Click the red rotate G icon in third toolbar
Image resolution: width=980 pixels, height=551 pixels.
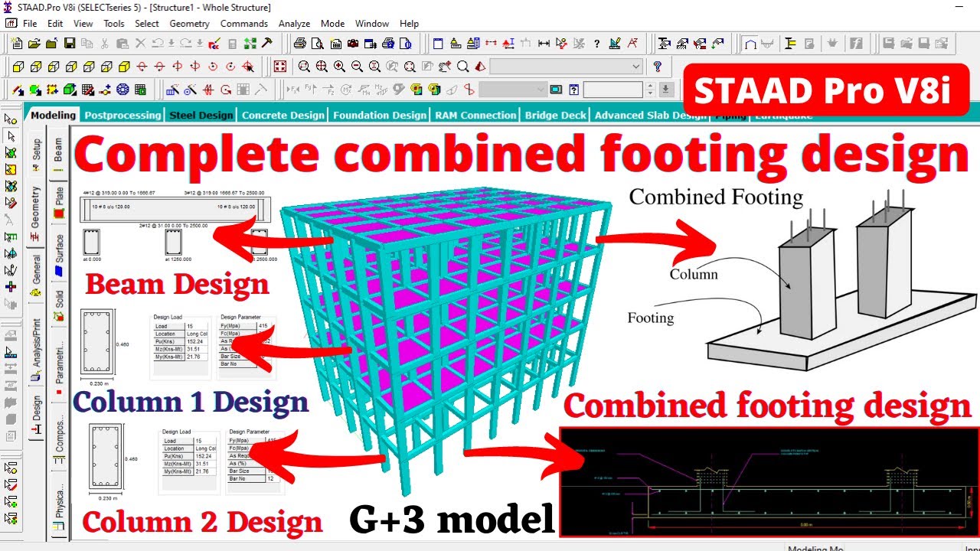point(227,90)
